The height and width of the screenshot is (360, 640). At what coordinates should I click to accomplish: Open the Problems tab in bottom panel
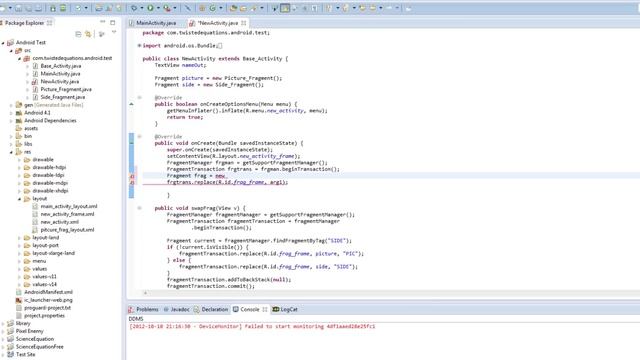143,309
